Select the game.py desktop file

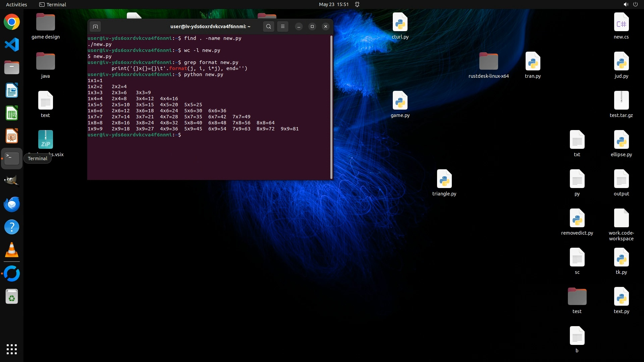(400, 101)
